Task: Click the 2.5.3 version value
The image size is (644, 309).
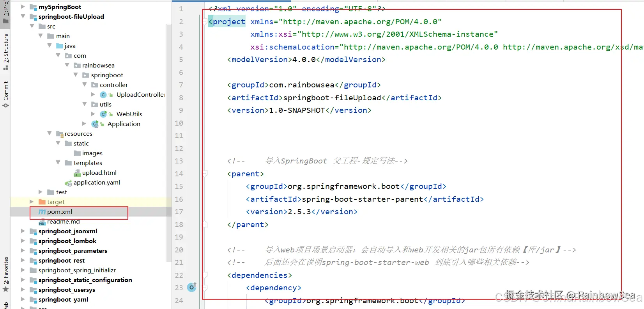Action: [x=299, y=211]
